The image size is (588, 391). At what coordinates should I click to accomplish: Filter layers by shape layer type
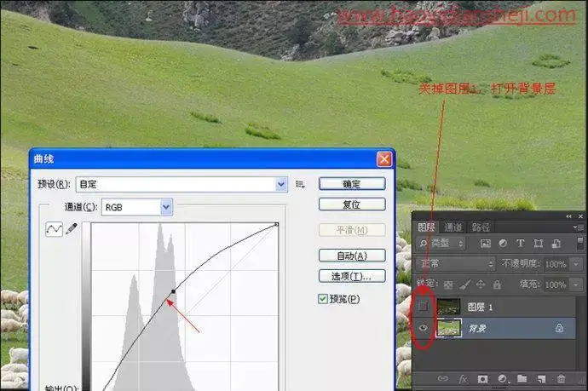(539, 244)
